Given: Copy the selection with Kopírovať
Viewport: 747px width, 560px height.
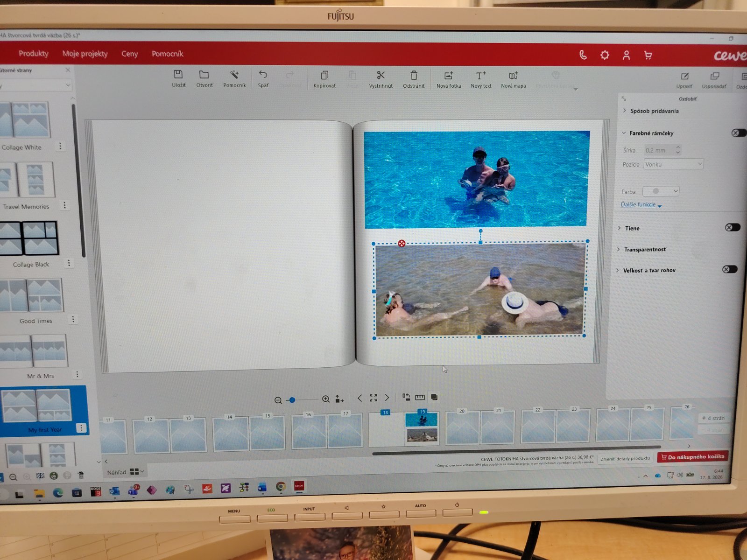Looking at the screenshot, I should pyautogui.click(x=324, y=79).
